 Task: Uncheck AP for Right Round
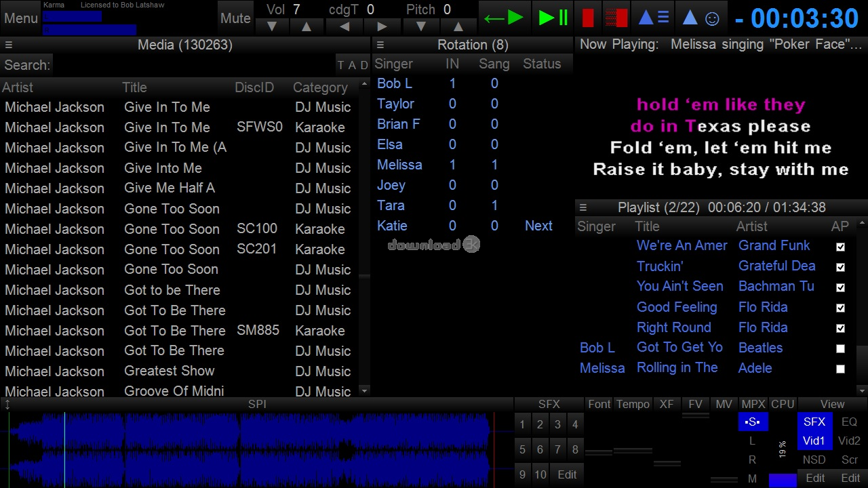coord(840,328)
